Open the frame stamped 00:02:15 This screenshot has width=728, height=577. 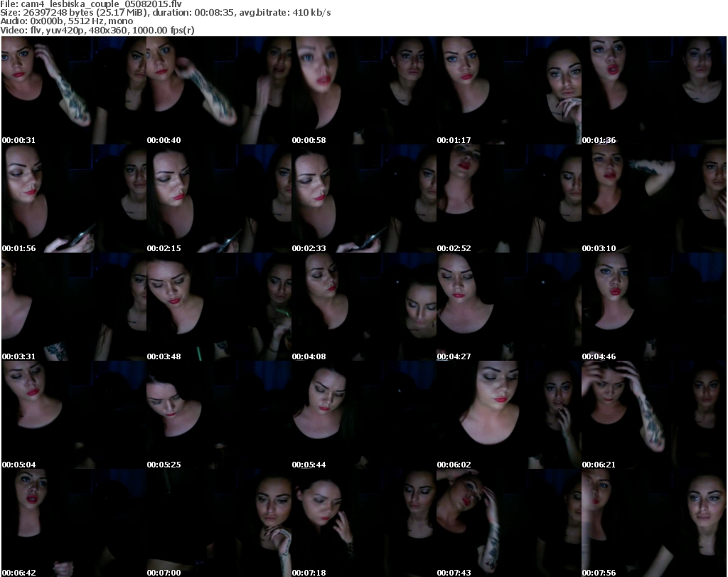click(x=219, y=198)
